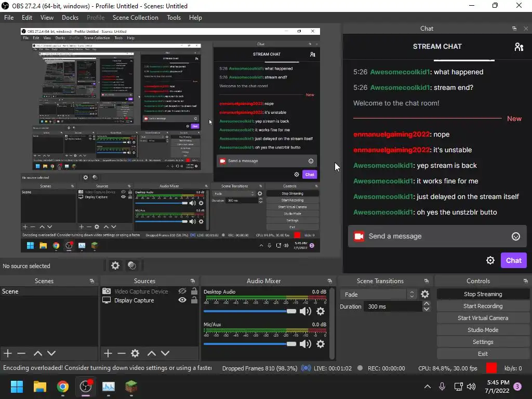
Task: Open the Docks menu
Action: coord(70,18)
